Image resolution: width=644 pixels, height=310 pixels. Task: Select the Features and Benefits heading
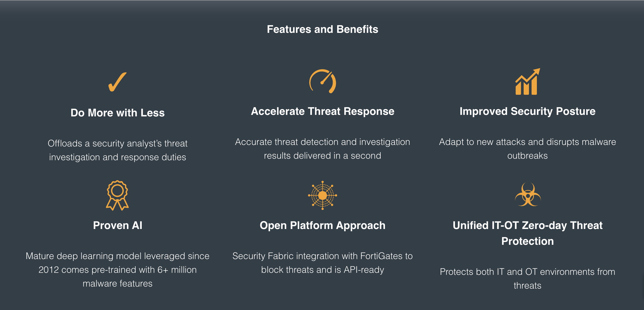(x=322, y=29)
